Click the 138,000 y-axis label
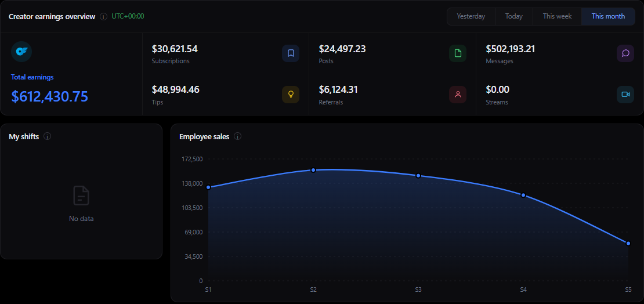The height and width of the screenshot is (304, 644). click(x=193, y=183)
